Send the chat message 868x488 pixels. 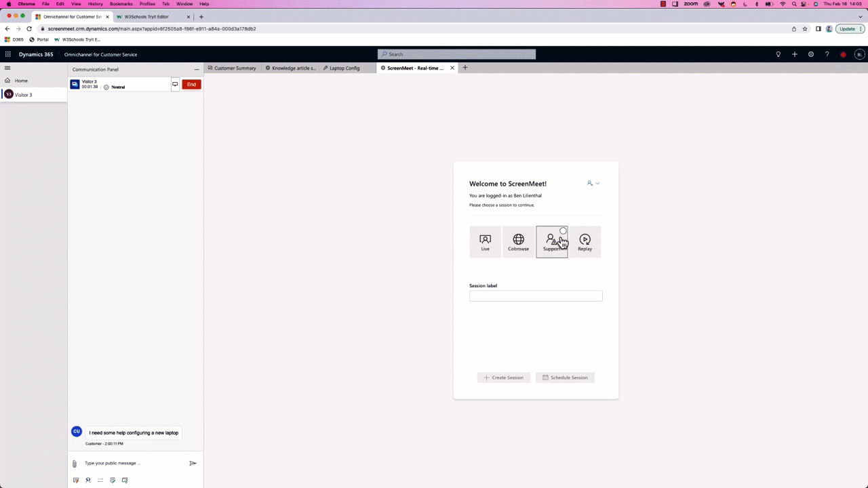pos(193,464)
